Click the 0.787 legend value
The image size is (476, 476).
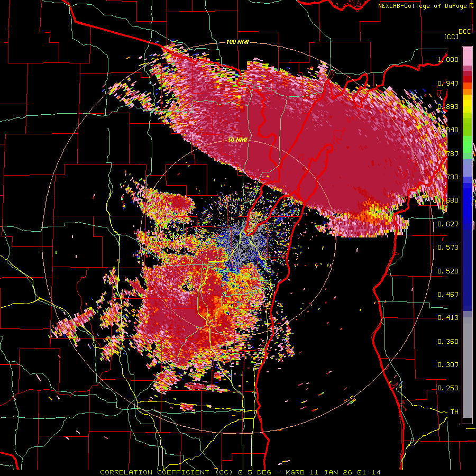click(x=448, y=153)
